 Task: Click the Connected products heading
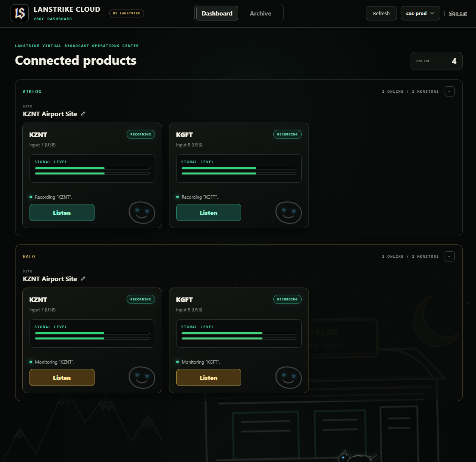pyautogui.click(x=76, y=60)
